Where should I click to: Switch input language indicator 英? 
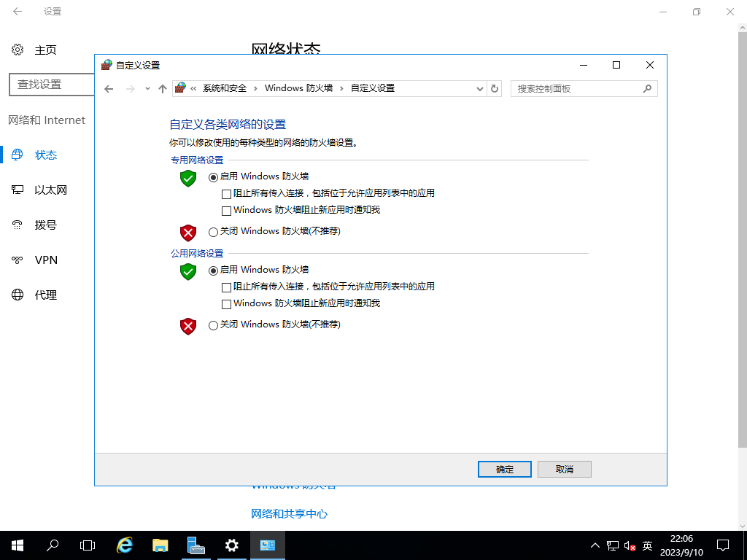pos(647,545)
